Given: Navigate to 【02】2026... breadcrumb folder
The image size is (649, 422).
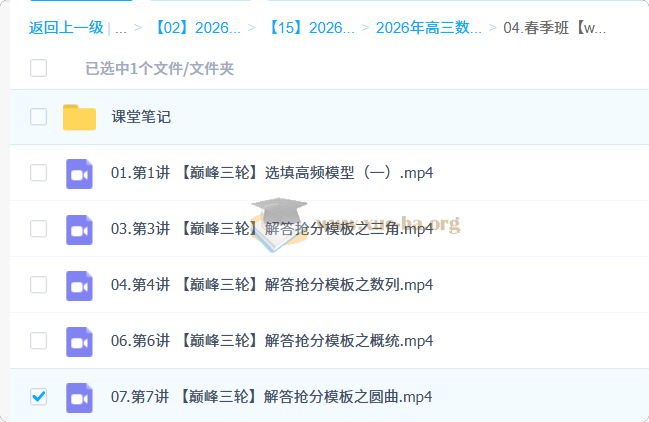Looking at the screenshot, I should pyautogui.click(x=197, y=27).
